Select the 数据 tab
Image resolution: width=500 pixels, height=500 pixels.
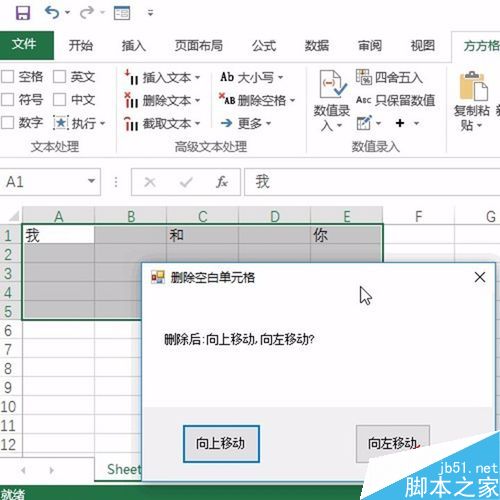(x=317, y=46)
